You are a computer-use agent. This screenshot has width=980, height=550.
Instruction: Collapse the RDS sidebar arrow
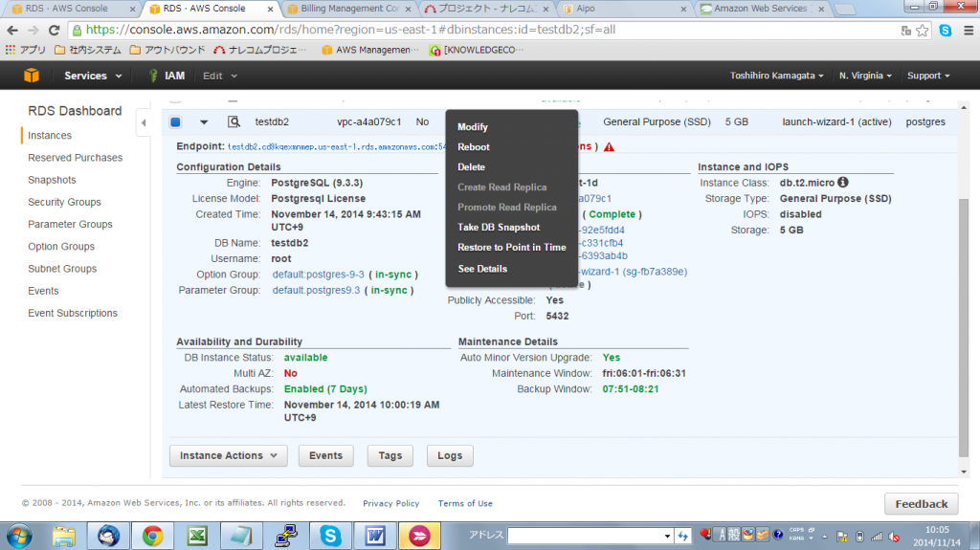click(x=144, y=122)
